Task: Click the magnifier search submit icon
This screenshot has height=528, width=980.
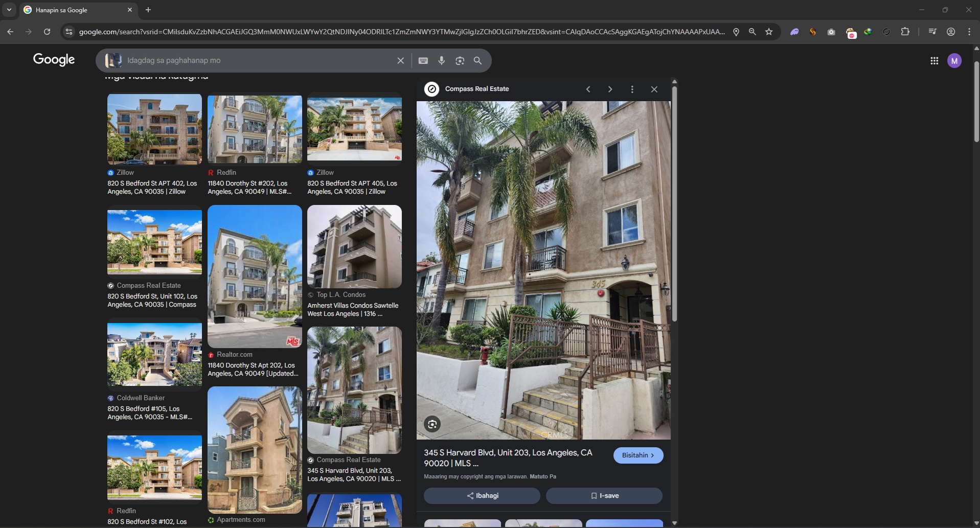Action: pos(477,61)
